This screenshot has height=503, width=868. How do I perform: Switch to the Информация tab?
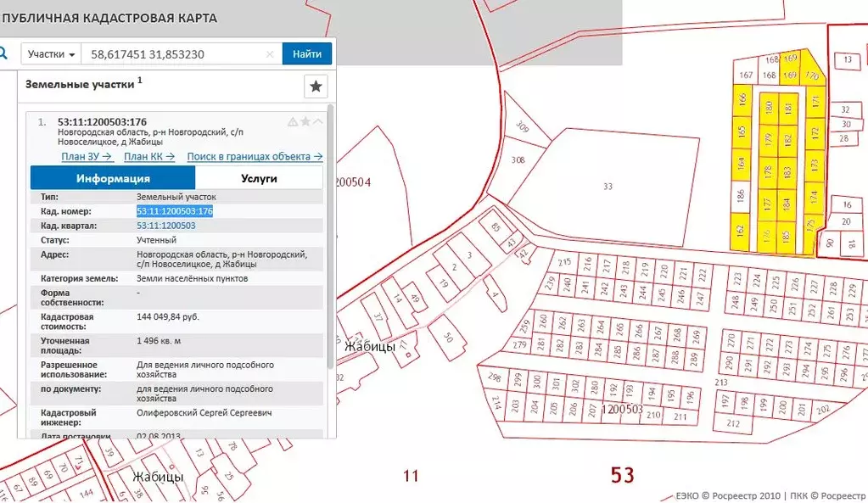[113, 178]
